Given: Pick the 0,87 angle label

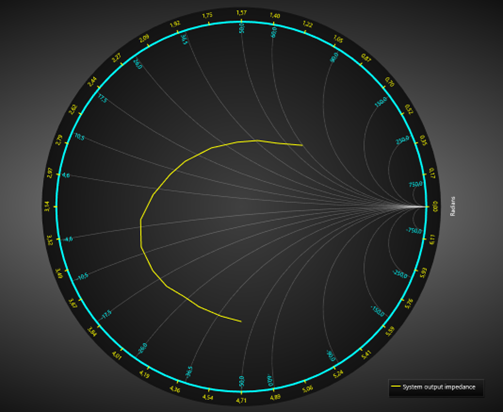Looking at the screenshot, I should click(x=366, y=58).
